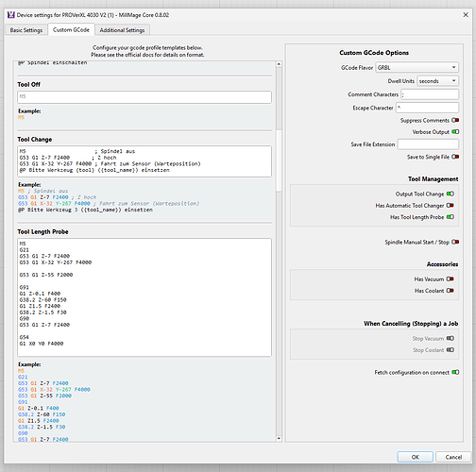This screenshot has height=472, width=476.
Task: Click the When Cancelling (Stopping) a Job label
Action: [411, 324]
